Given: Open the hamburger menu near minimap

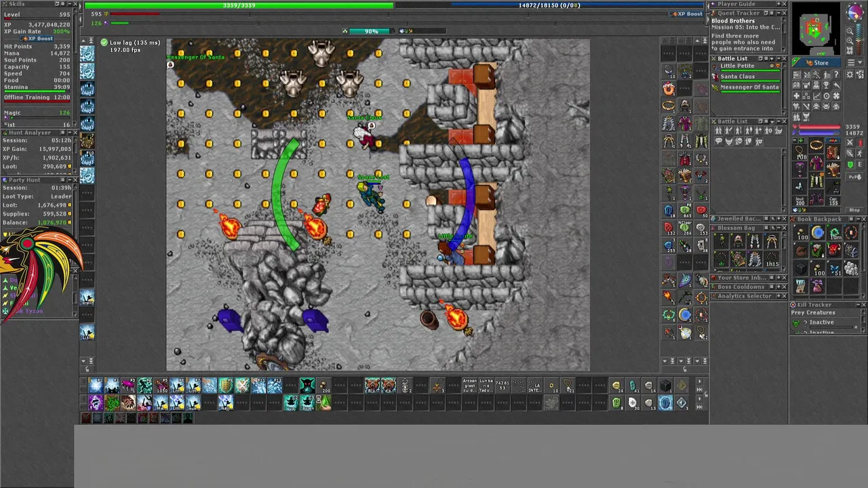Looking at the screenshot, I should click(x=851, y=62).
